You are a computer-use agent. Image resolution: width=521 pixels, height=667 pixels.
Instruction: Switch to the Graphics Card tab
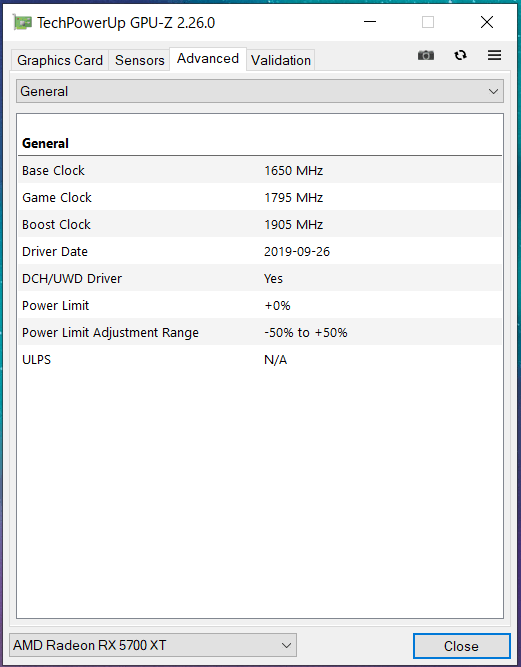coord(60,60)
